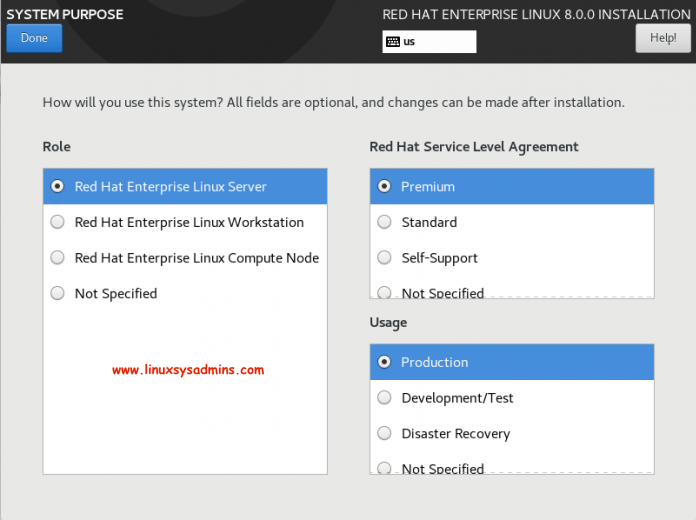
Task: Set Role to Not Specified
Action: click(x=185, y=293)
